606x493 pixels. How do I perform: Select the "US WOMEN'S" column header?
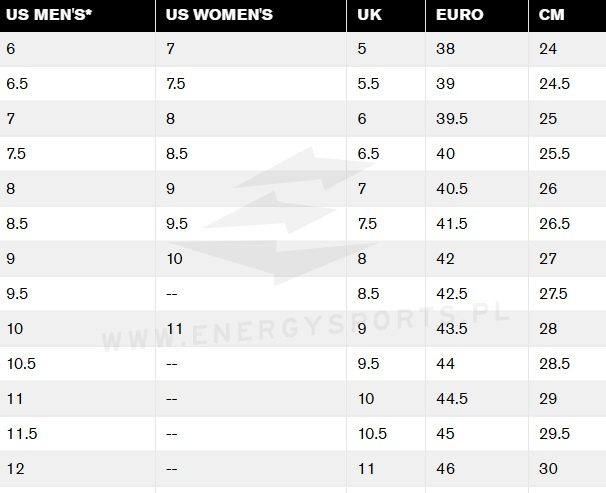[x=219, y=15]
